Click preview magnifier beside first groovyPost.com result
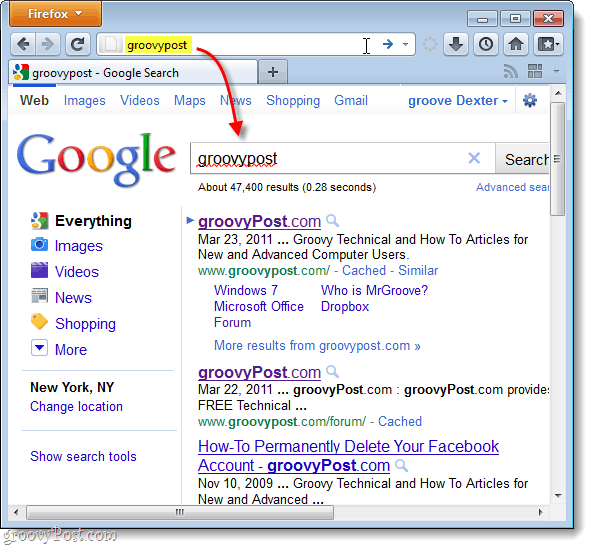The height and width of the screenshot is (549, 594). point(332,221)
